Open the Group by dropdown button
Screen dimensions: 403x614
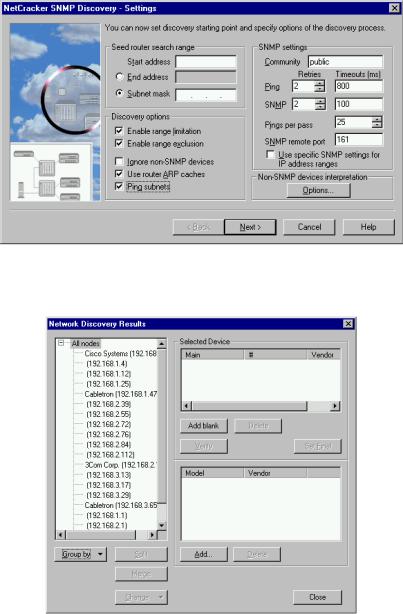(x=80, y=554)
